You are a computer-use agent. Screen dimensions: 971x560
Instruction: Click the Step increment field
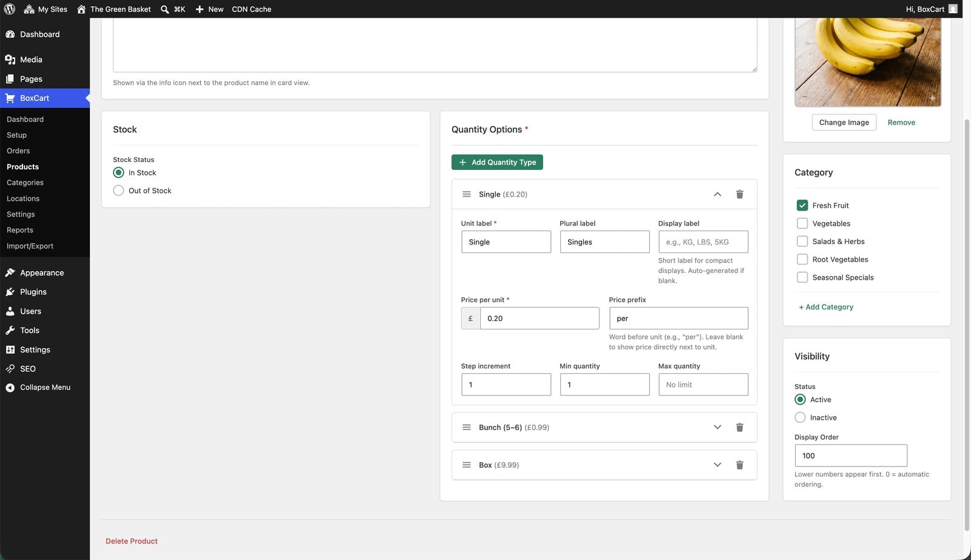pyautogui.click(x=506, y=385)
